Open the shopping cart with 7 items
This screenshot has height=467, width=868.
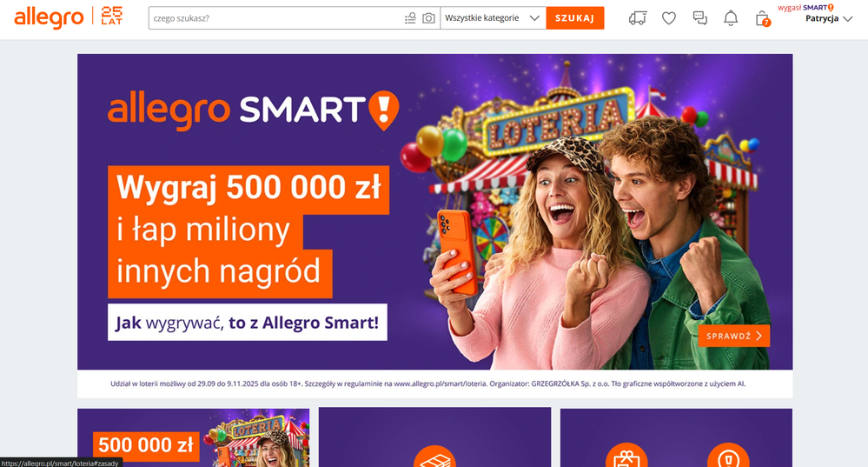(762, 18)
